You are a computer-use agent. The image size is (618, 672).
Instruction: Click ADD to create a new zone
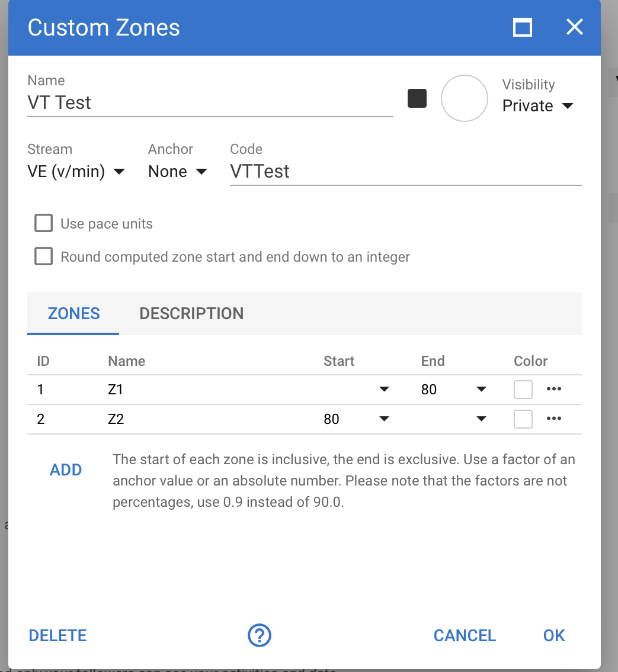tap(66, 470)
